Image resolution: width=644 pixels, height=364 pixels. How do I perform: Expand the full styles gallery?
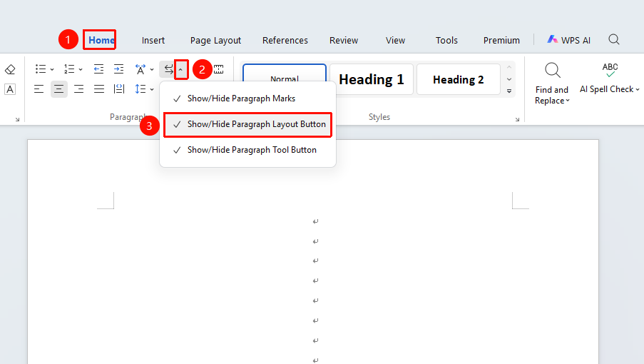pos(509,91)
